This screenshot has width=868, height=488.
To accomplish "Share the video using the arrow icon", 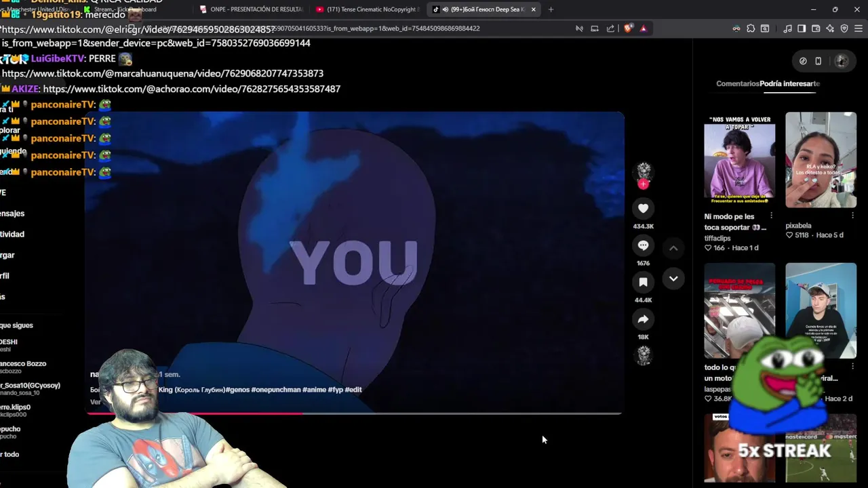I will (643, 319).
